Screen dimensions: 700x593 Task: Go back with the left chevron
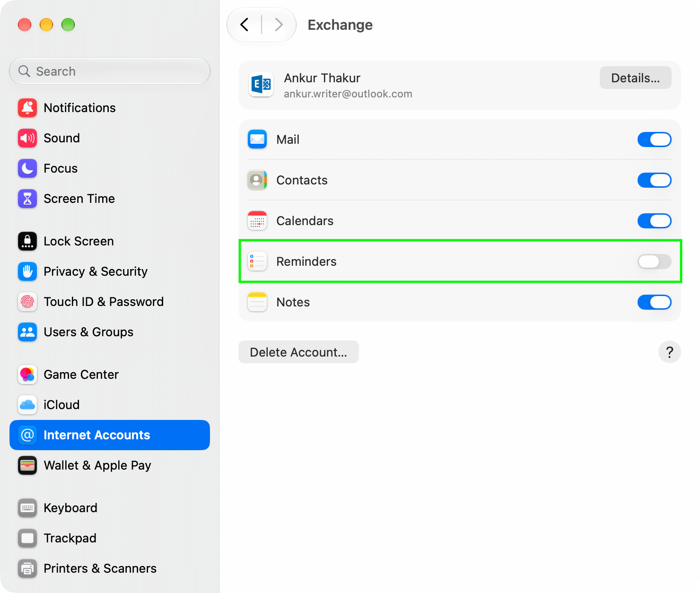[x=245, y=25]
